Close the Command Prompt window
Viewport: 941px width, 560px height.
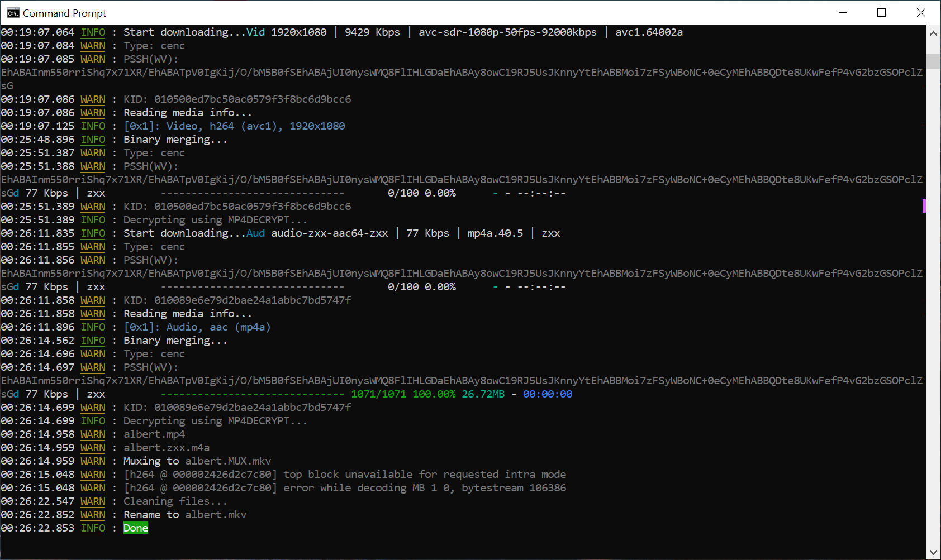921,13
